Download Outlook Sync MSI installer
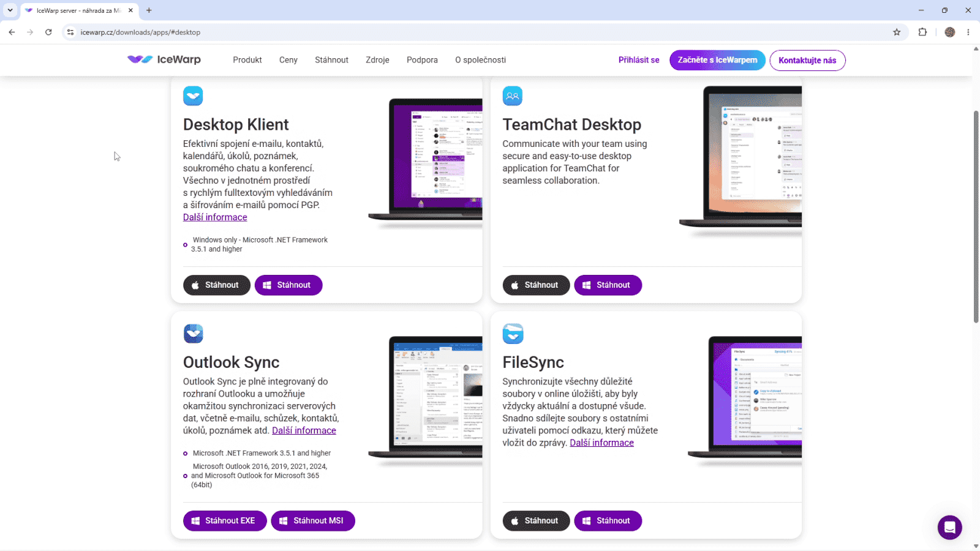The height and width of the screenshot is (551, 980). [313, 521]
